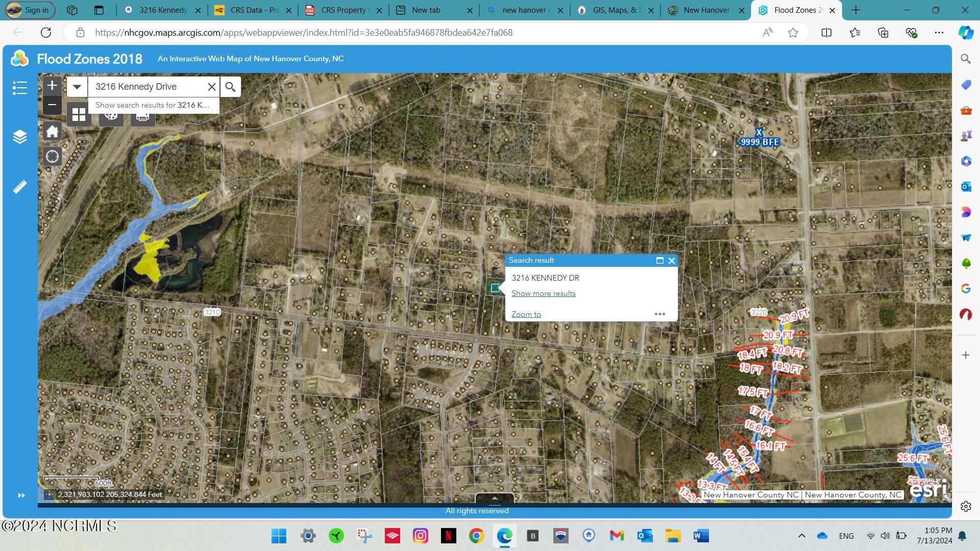Show hidden system tray icons
980x551 pixels.
tap(801, 536)
